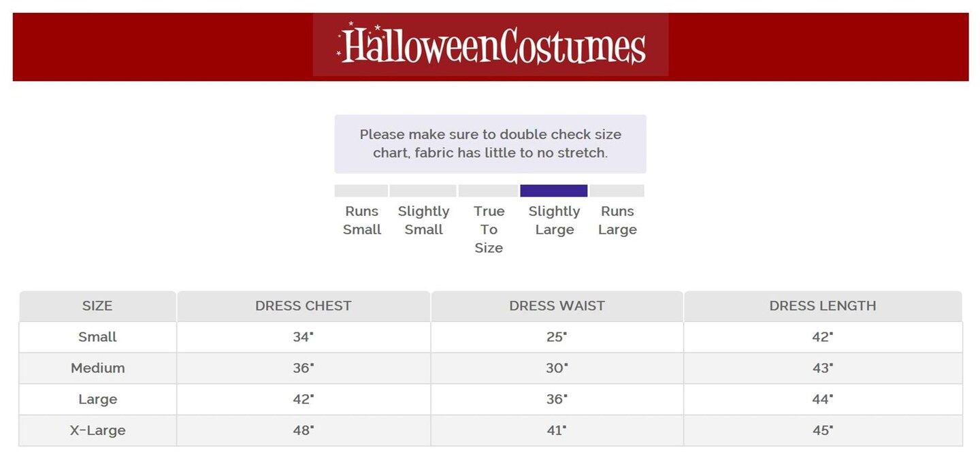Choose the Large size row label
The height and width of the screenshot is (465, 980).
(x=97, y=400)
